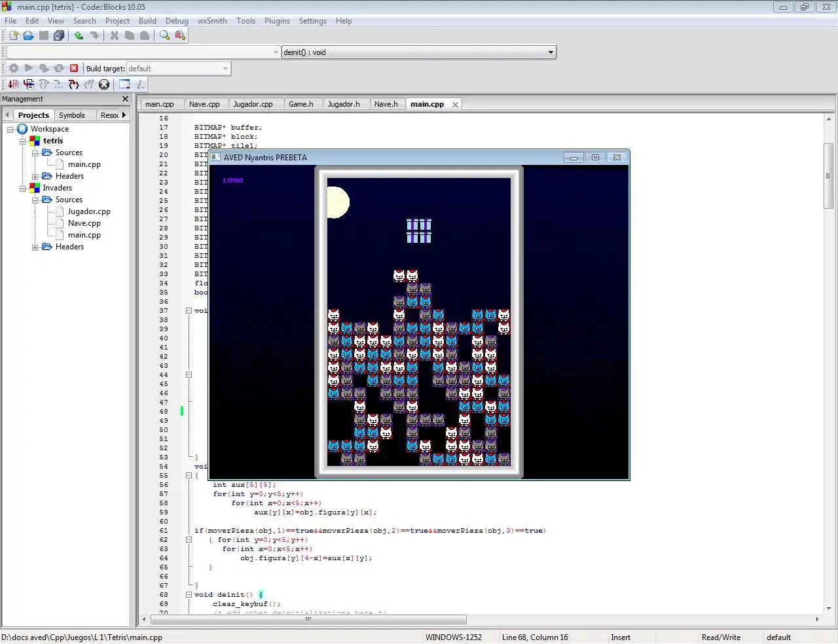Show more management tabs with right arrow

124,115
